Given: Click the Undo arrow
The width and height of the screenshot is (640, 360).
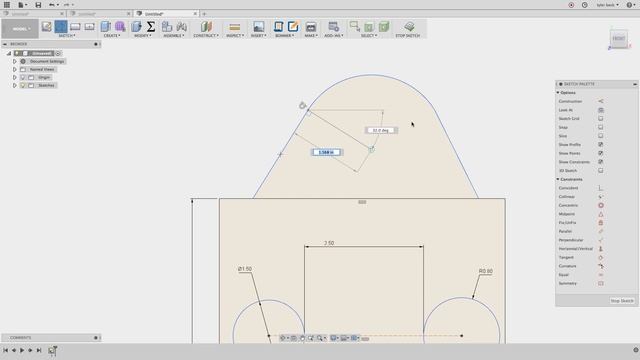Looking at the screenshot, I should pos(52,5).
